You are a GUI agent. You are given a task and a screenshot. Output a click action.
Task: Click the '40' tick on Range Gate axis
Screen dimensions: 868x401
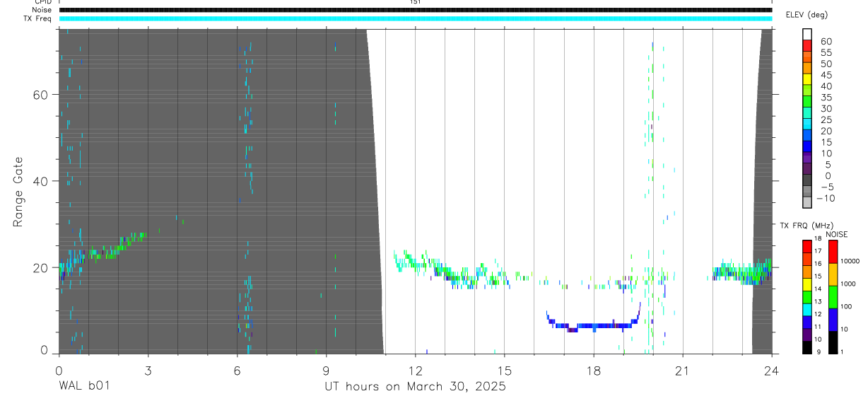pos(42,181)
